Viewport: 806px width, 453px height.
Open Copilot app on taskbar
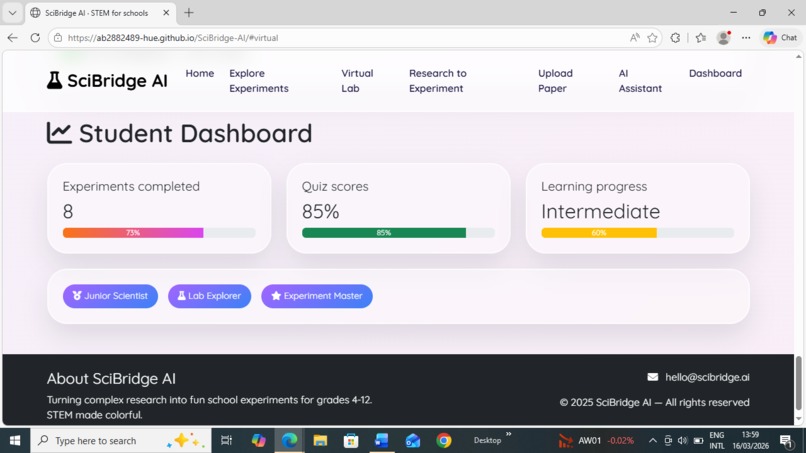point(259,441)
